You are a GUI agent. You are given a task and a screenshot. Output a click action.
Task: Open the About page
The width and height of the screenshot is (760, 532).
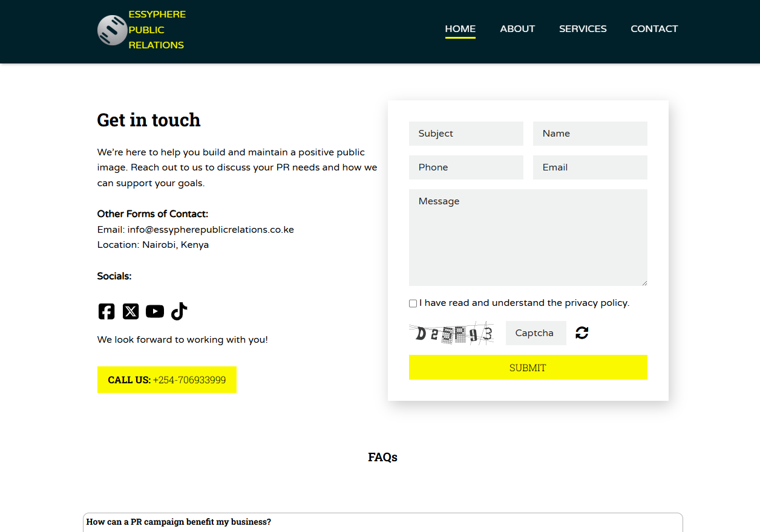pos(517,29)
